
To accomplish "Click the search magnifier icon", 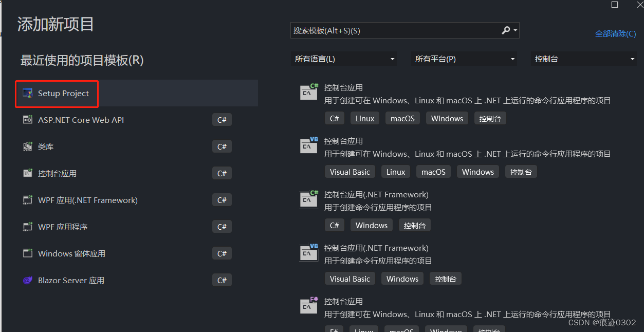I will (506, 30).
